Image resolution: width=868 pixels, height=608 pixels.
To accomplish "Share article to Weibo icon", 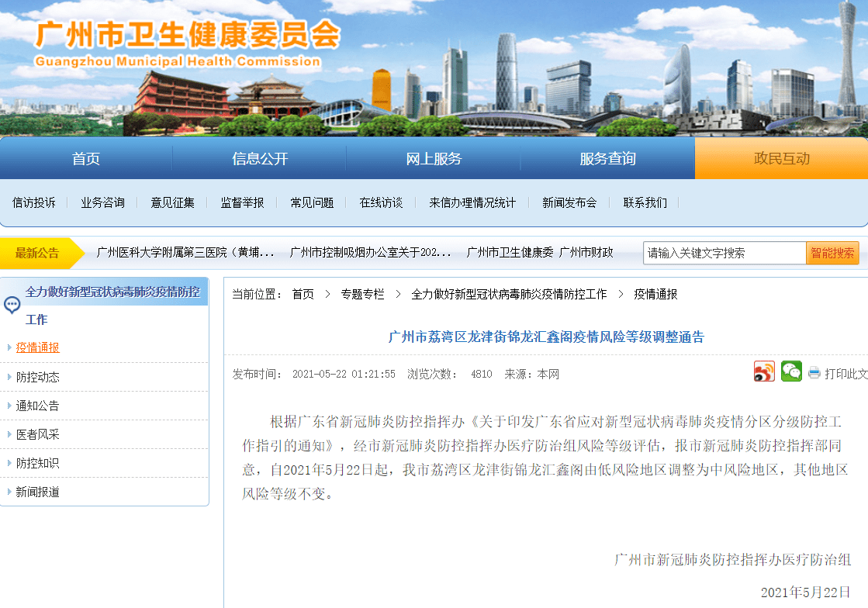I will click(x=764, y=371).
